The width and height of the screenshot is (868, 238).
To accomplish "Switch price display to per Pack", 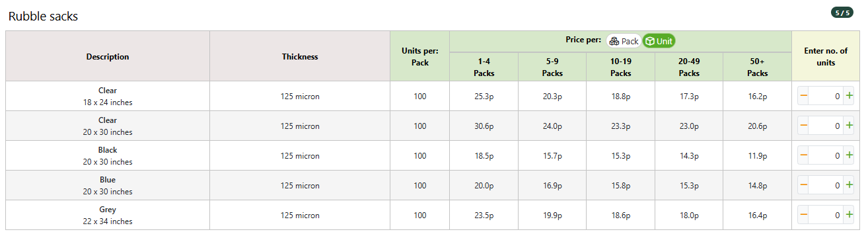I will tap(624, 41).
